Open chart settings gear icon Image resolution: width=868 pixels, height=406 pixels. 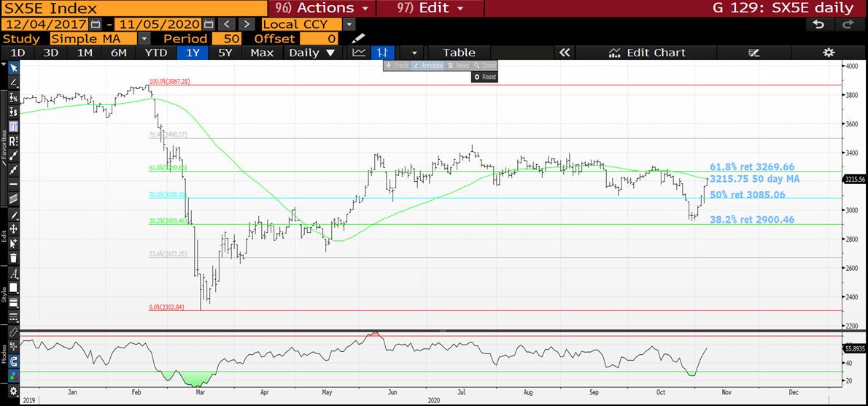point(829,53)
